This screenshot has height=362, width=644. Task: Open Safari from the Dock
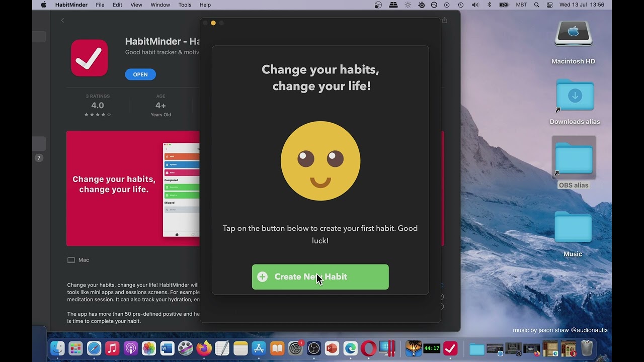pyautogui.click(x=94, y=348)
